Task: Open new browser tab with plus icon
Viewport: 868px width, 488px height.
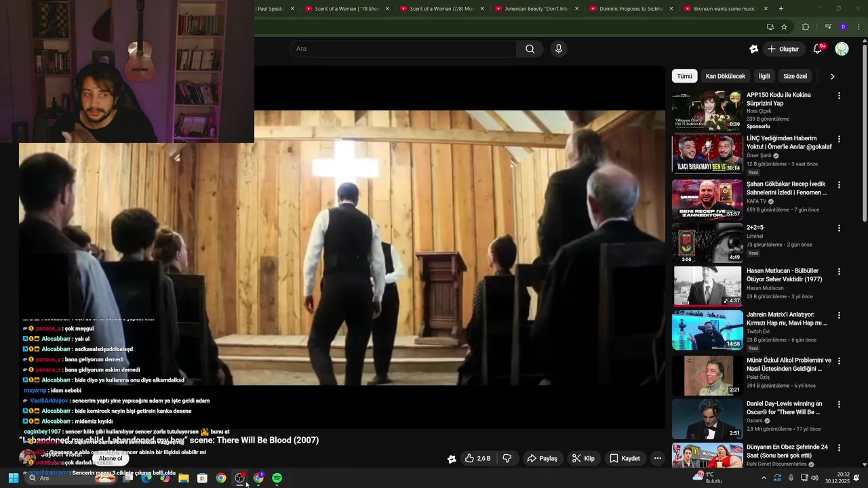Action: coord(781,9)
